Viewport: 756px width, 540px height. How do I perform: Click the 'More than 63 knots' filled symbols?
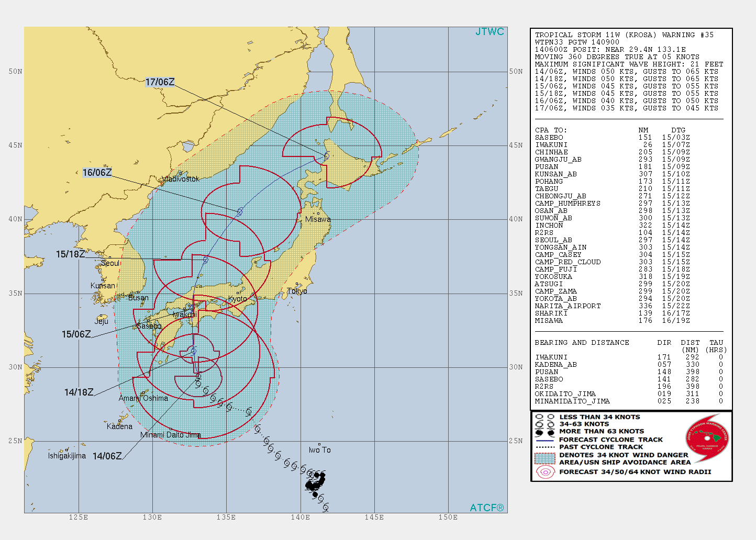(545, 432)
